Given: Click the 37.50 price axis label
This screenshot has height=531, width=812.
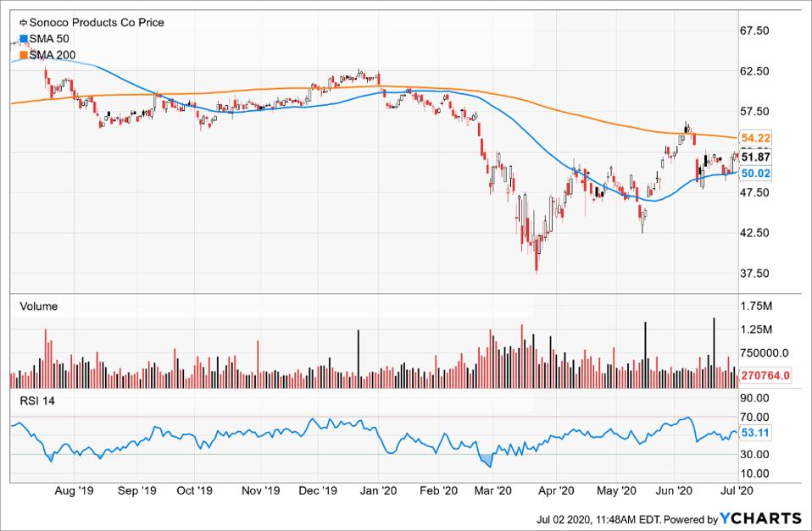Looking at the screenshot, I should pos(754,274).
